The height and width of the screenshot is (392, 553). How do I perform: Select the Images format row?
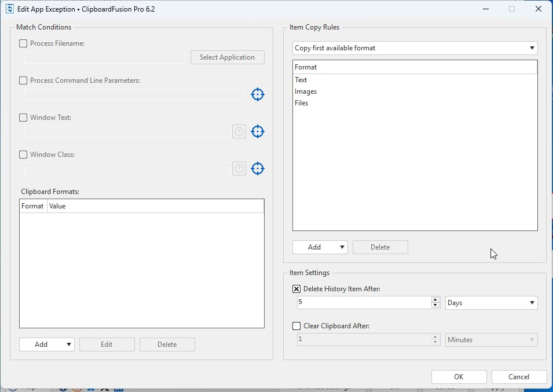tap(306, 91)
